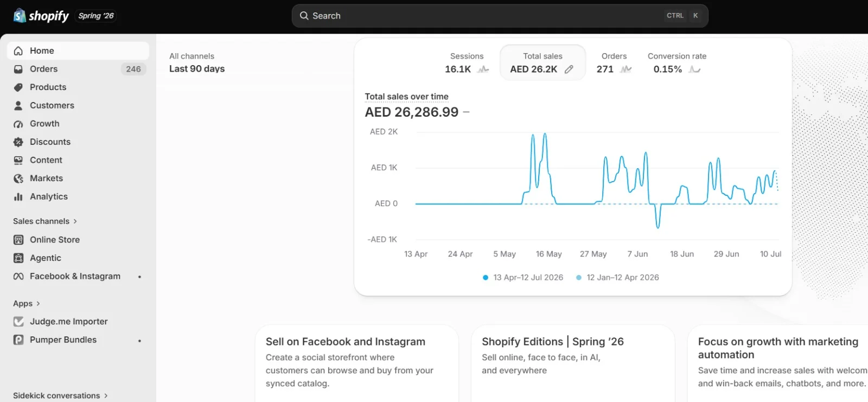Select the Conversion rate metric tab
868x402 pixels.
677,63
